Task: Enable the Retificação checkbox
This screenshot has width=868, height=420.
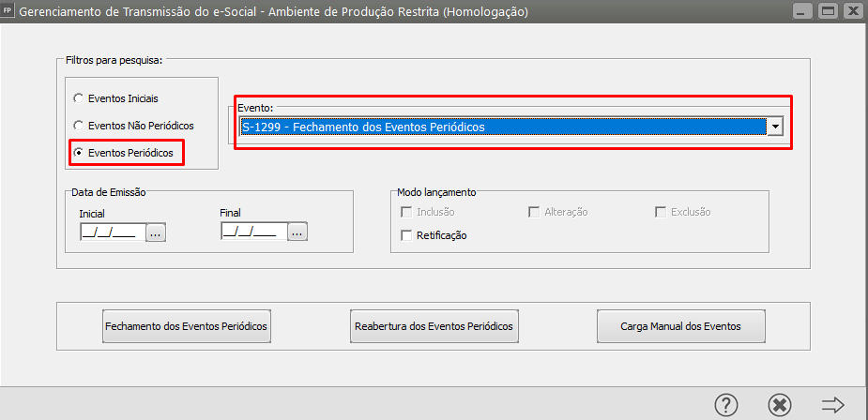Action: coord(406,235)
